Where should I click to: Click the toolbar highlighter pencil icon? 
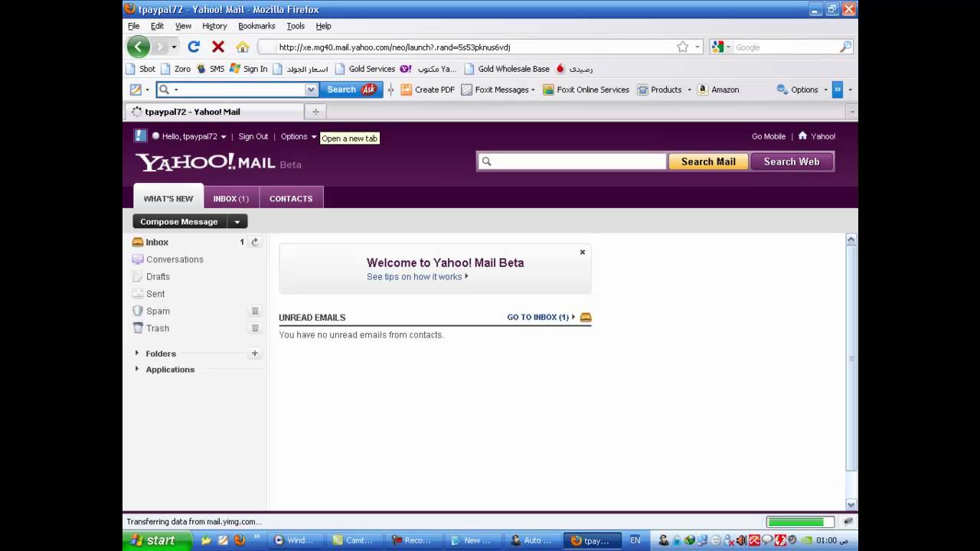pyautogui.click(x=136, y=90)
